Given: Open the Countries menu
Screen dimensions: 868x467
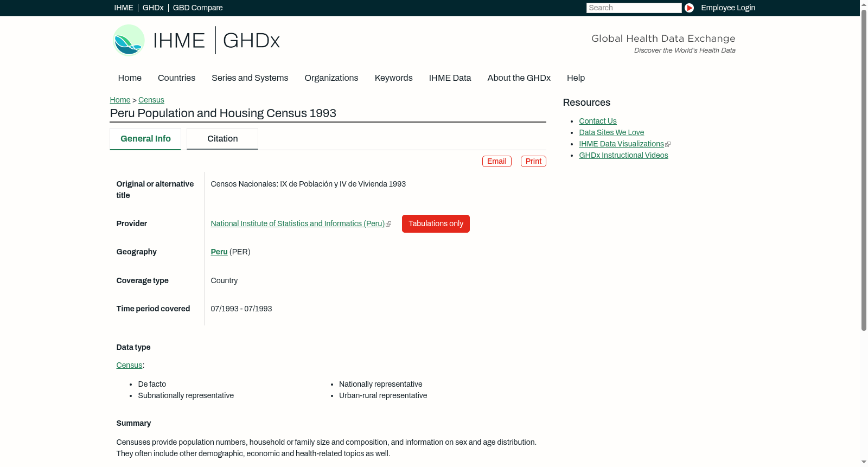Looking at the screenshot, I should 176,78.
